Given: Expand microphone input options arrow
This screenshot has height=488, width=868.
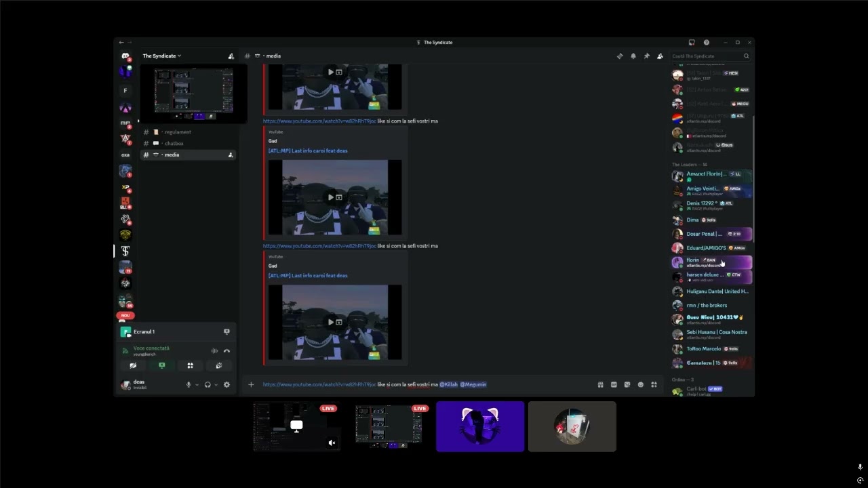Looking at the screenshot, I should tap(197, 384).
